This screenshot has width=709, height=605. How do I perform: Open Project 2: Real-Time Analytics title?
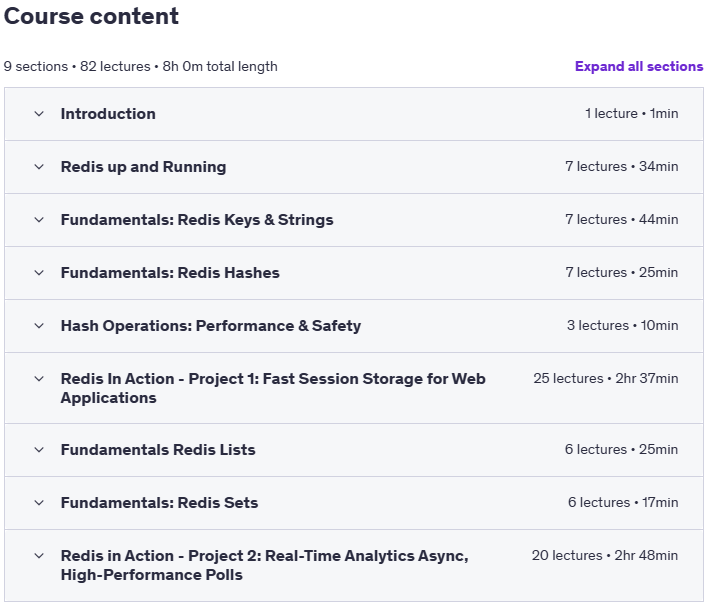[265, 565]
